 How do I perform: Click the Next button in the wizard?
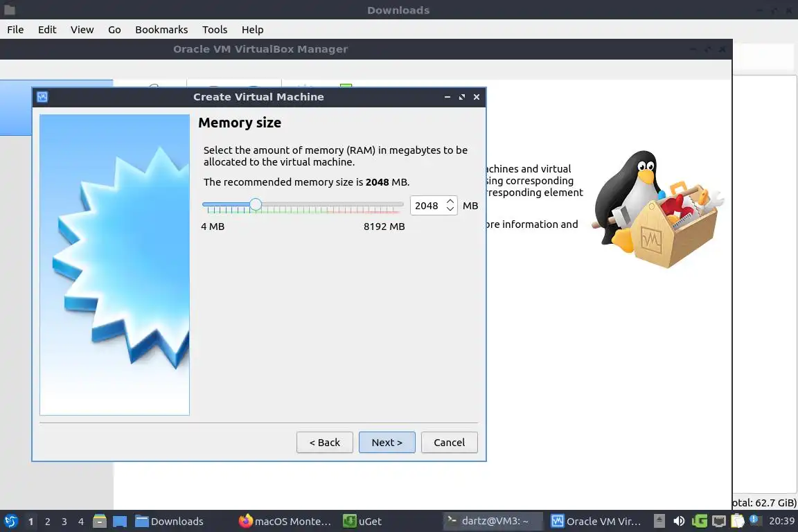coord(387,443)
